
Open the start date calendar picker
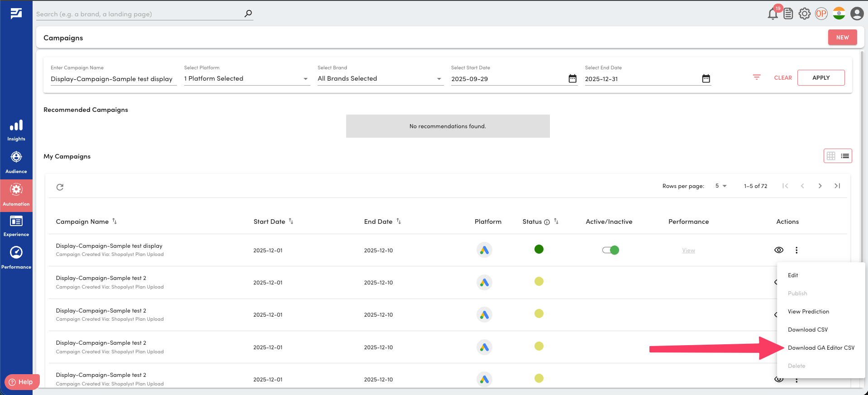572,79
